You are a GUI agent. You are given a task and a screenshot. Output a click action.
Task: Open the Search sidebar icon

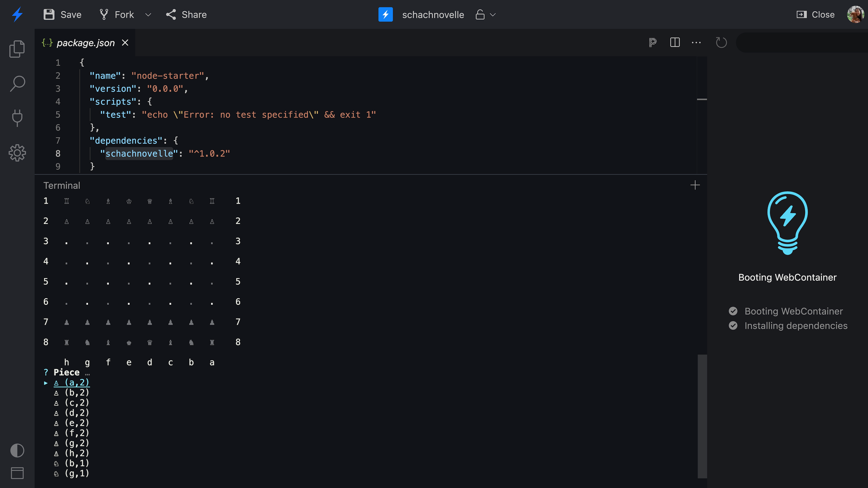[17, 84]
